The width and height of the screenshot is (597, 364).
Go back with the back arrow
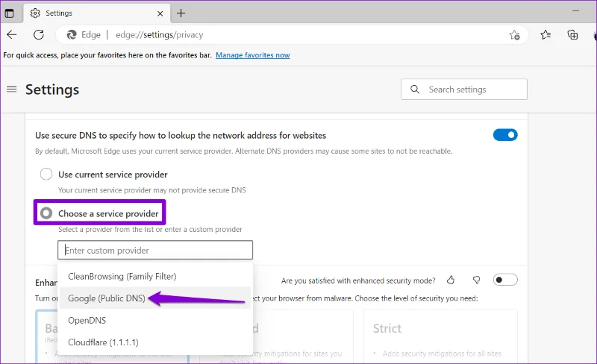click(x=12, y=35)
